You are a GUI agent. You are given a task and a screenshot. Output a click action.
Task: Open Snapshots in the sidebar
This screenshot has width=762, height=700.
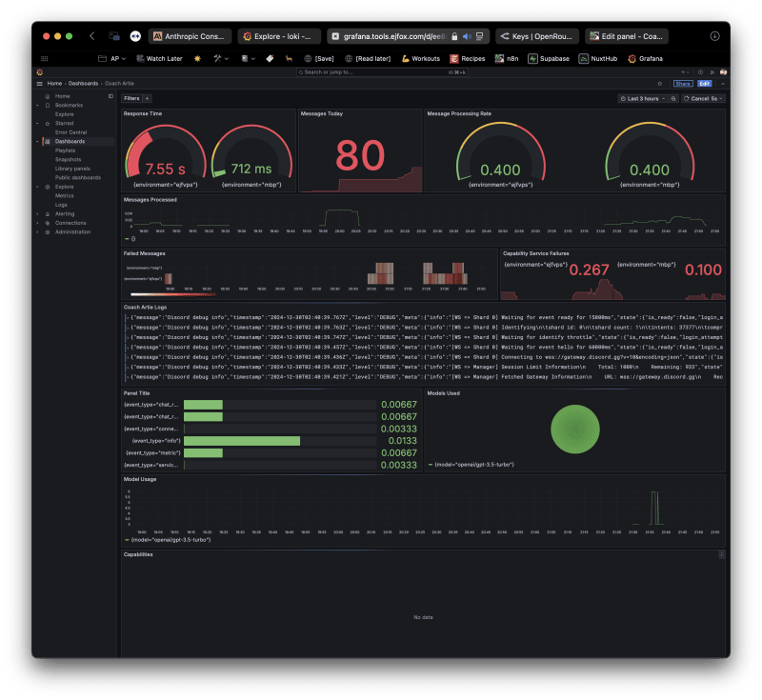68,160
